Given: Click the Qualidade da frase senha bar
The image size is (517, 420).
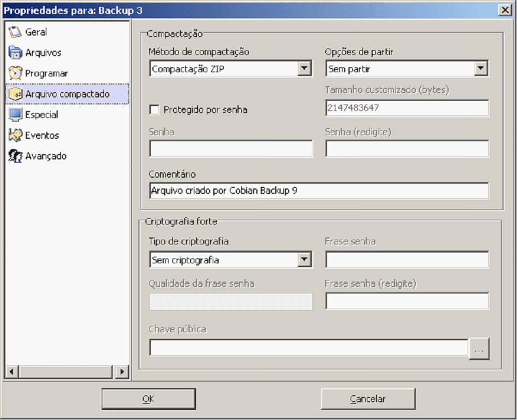Looking at the screenshot, I should point(230,302).
